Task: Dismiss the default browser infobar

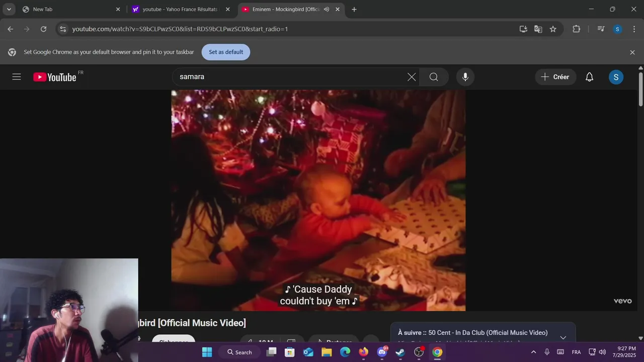Action: pos(632,52)
